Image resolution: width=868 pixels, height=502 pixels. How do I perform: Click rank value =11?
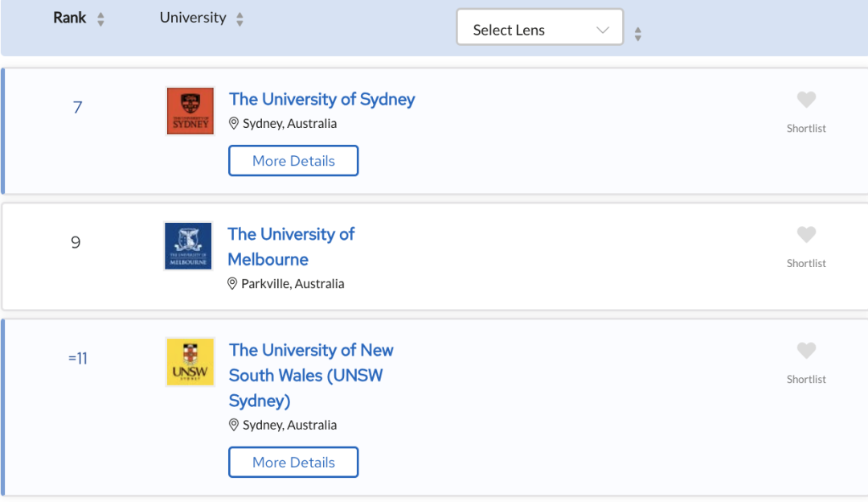pos(77,359)
